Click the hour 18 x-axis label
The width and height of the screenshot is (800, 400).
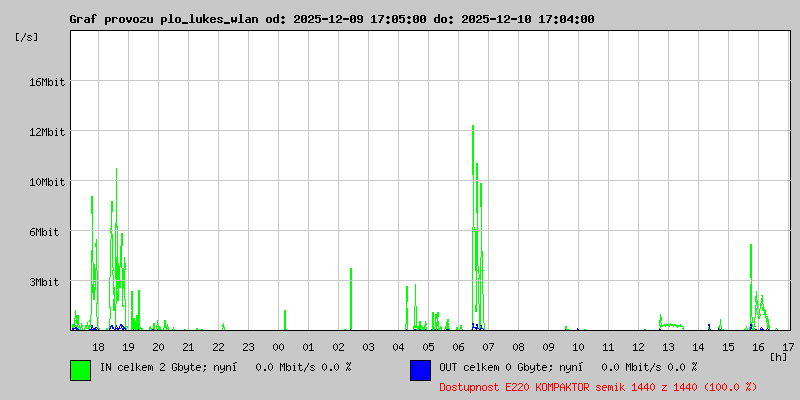(98, 347)
